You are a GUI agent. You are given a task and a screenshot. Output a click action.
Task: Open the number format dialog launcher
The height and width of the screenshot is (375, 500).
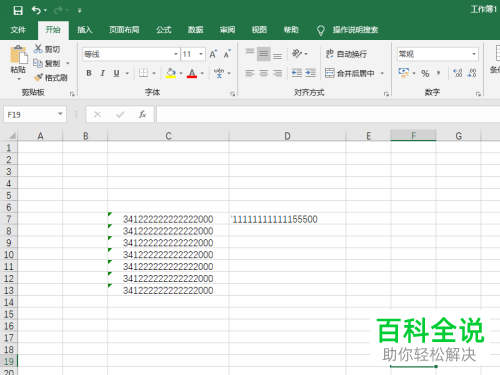478,94
